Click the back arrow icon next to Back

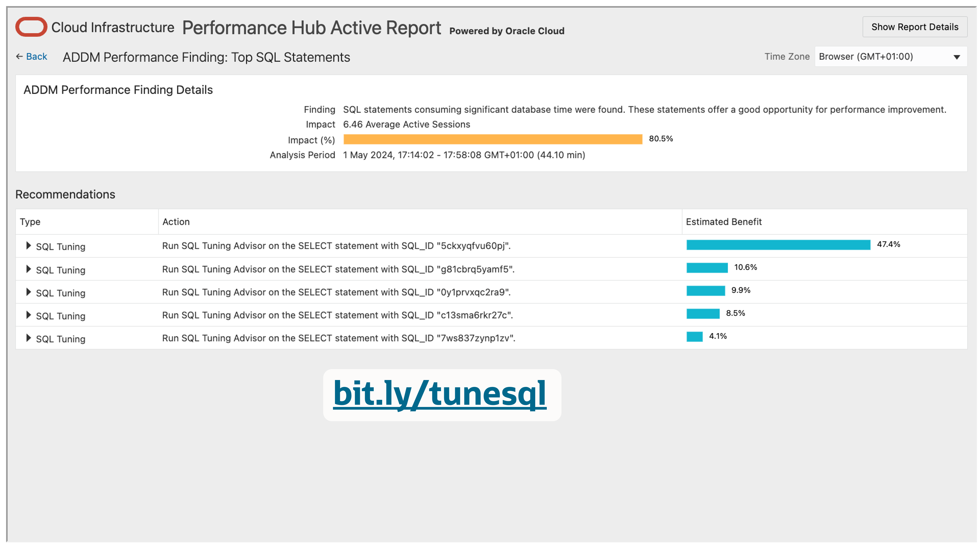[x=19, y=56]
